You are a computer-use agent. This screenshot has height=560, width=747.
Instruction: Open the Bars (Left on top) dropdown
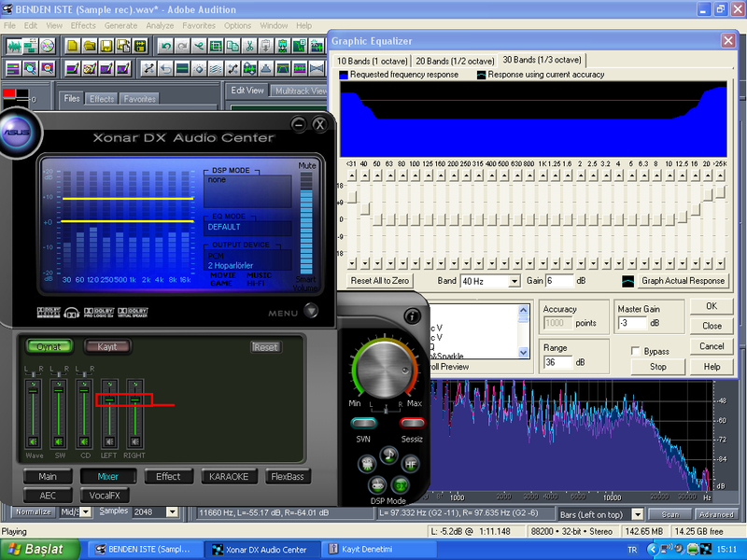click(x=637, y=514)
